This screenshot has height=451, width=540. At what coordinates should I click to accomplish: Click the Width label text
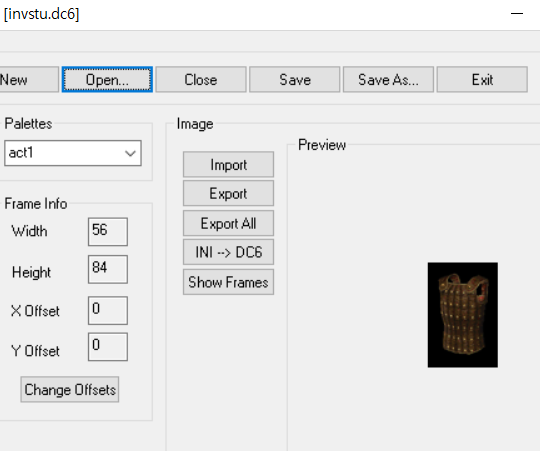tap(29, 231)
